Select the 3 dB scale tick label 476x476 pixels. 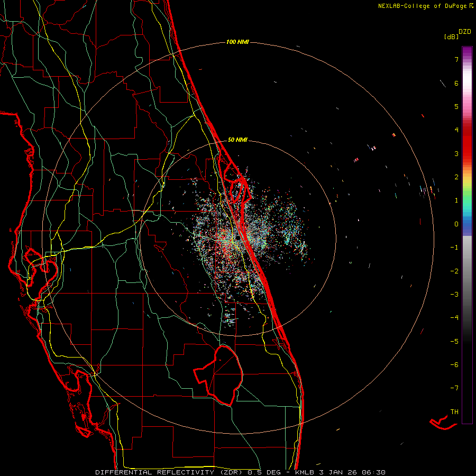click(x=456, y=153)
